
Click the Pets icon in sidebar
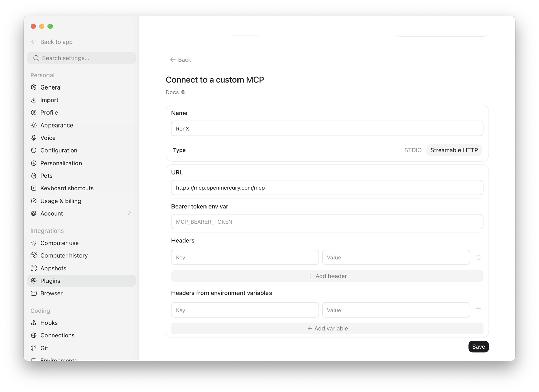[34, 176]
